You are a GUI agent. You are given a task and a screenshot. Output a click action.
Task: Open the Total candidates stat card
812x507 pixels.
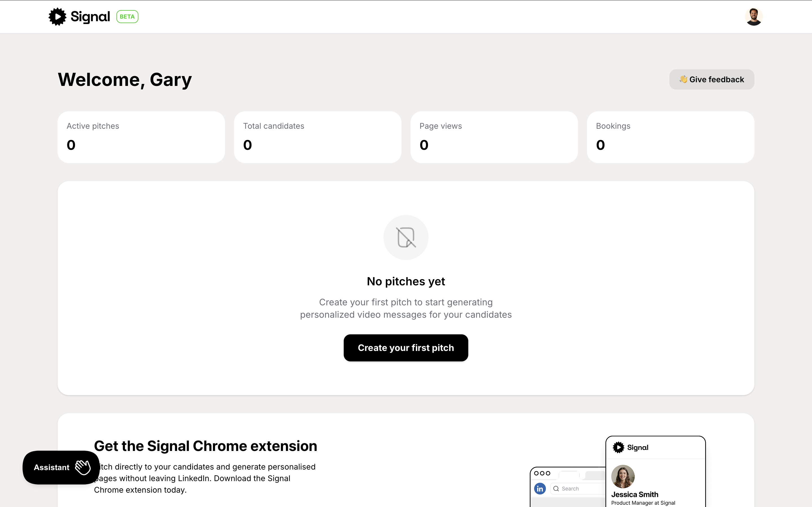(317, 137)
